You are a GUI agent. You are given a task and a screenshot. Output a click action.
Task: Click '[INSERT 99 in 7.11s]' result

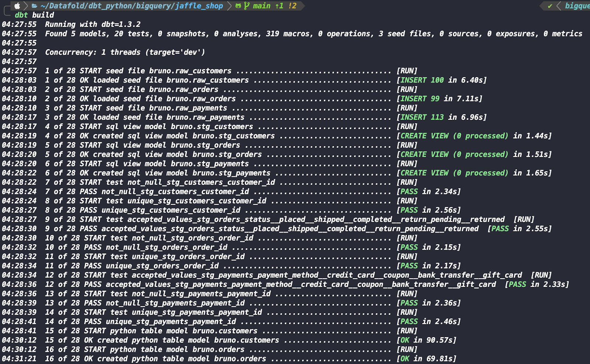[439, 98]
